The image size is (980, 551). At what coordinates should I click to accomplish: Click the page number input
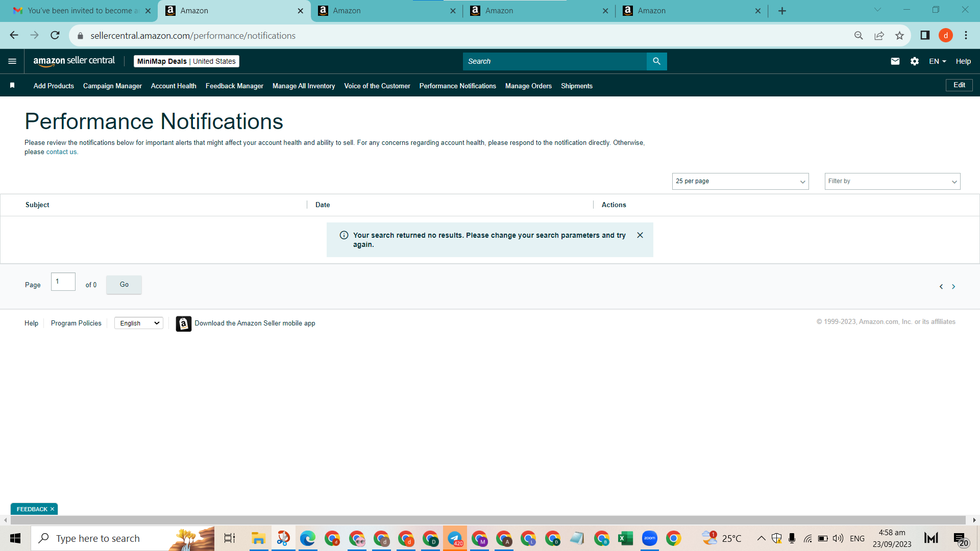[63, 282]
